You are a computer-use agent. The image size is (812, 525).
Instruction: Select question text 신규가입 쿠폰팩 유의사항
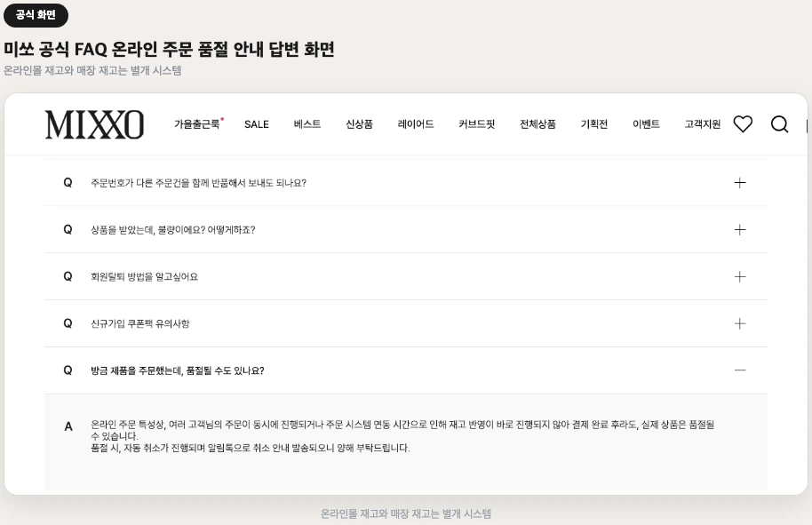(x=139, y=323)
